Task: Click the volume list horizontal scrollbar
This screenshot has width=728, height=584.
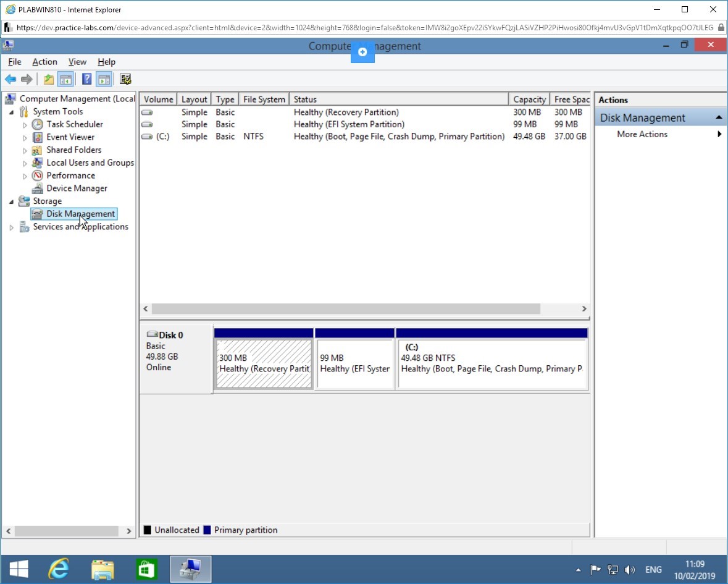Action: point(346,309)
